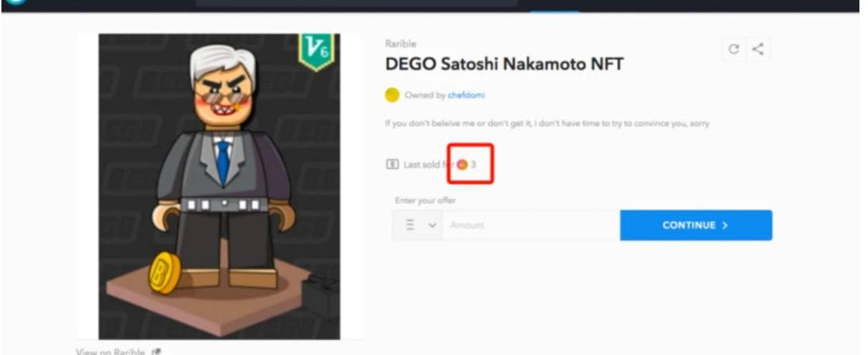Click the search bar in the top header
This screenshot has height=355, width=868.
pyautogui.click(x=356, y=4)
